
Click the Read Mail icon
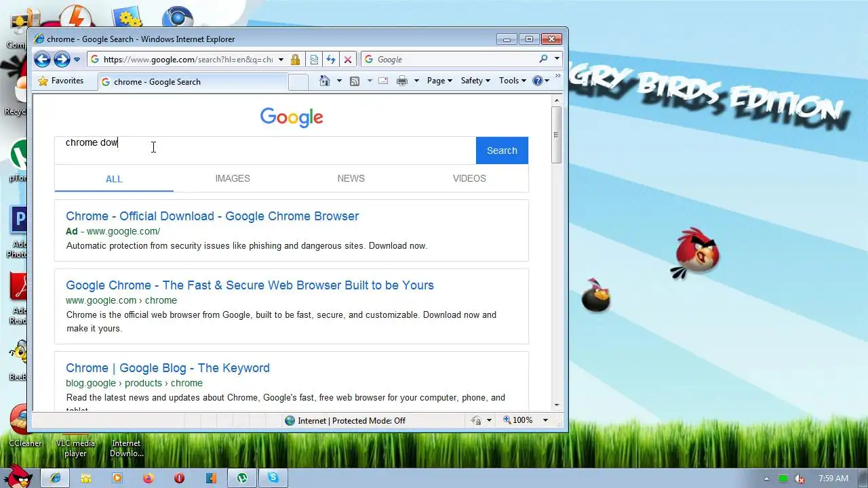pyautogui.click(x=383, y=81)
